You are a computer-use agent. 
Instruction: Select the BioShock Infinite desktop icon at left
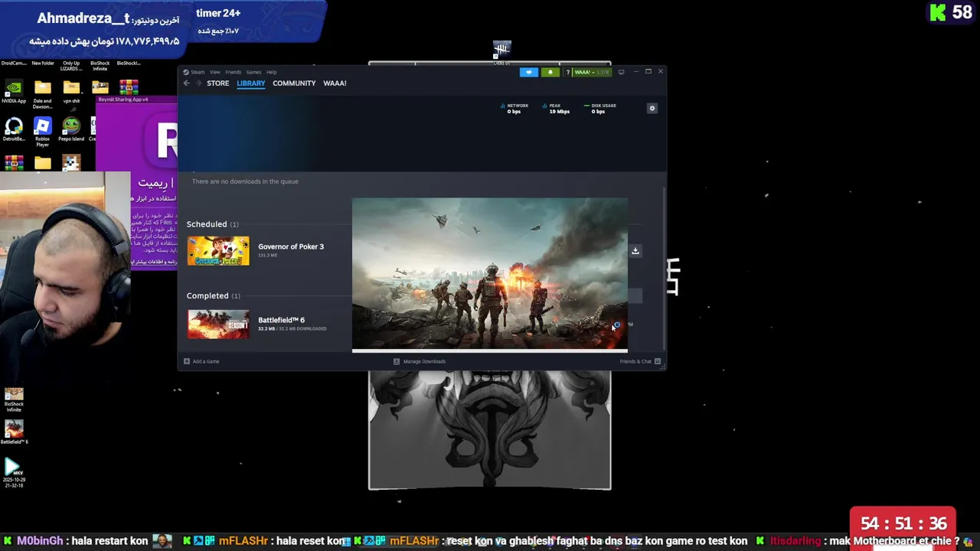point(14,400)
